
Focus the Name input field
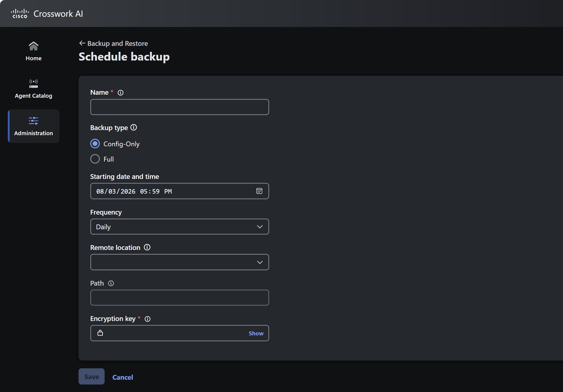coord(180,107)
